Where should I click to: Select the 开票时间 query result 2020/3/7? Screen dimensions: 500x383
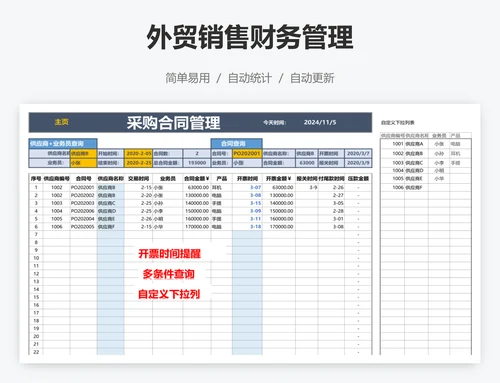pyautogui.click(x=358, y=154)
